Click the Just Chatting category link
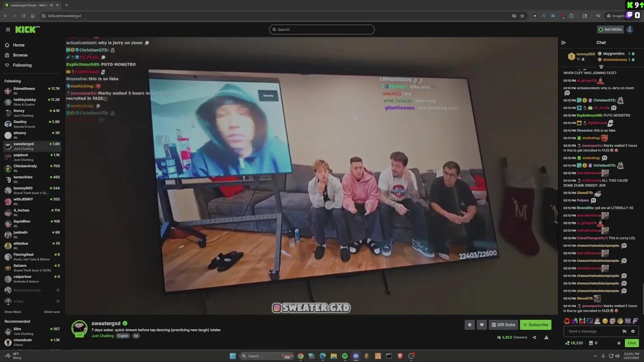This screenshot has height=362, width=644. [103, 336]
